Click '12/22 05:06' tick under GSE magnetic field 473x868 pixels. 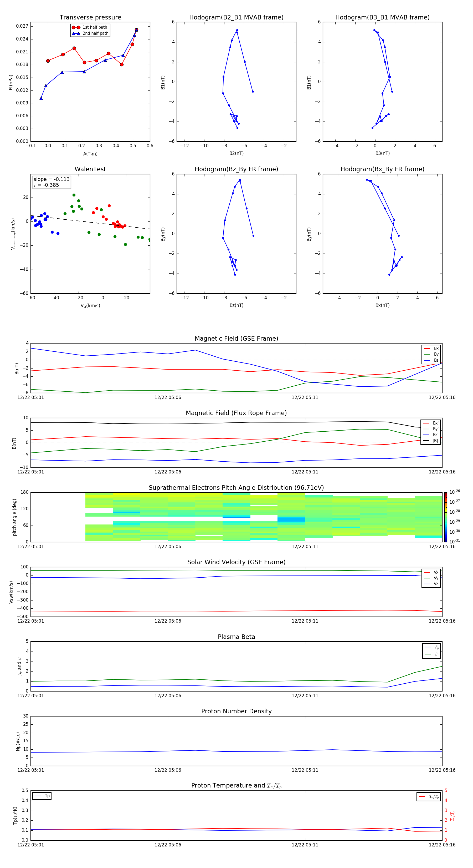(x=168, y=398)
